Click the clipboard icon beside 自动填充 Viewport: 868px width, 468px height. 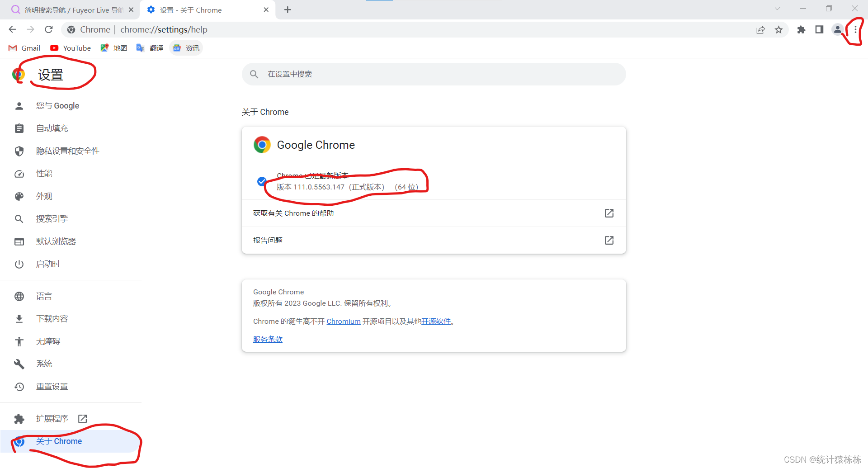[x=19, y=128]
